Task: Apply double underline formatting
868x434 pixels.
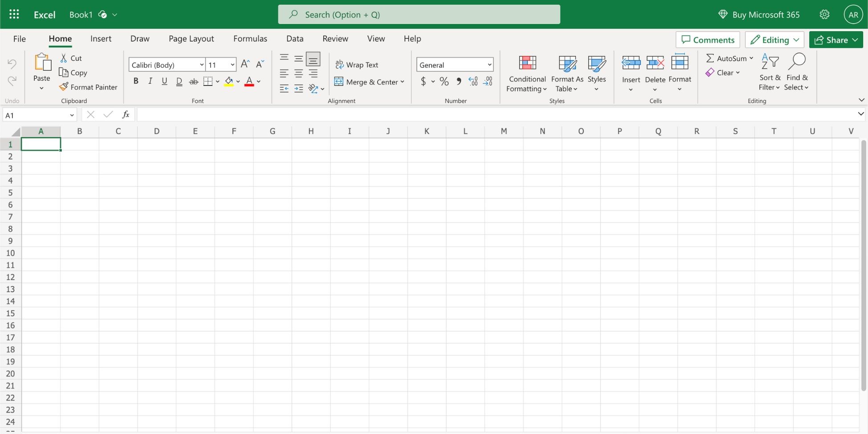Action: (x=179, y=81)
